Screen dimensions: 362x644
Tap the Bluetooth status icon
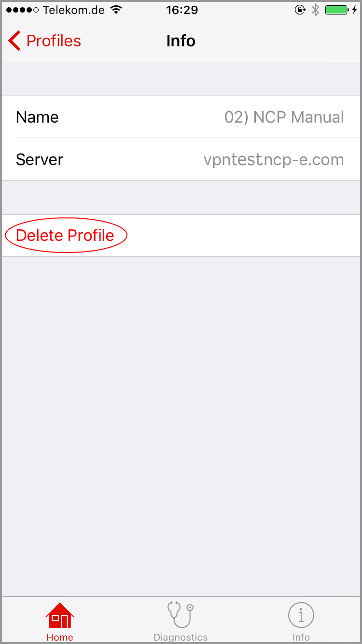[x=315, y=10]
